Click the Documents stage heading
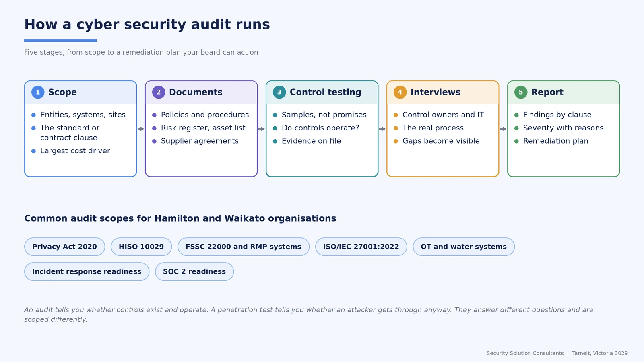 pos(196,92)
